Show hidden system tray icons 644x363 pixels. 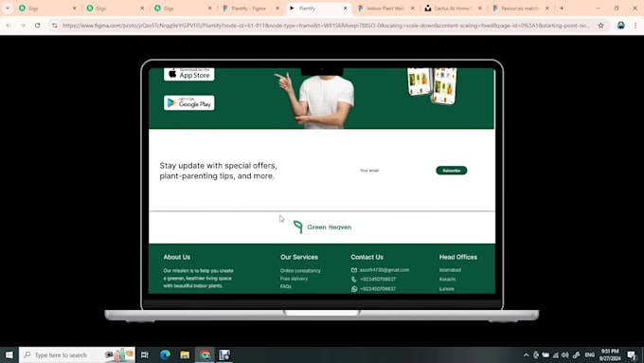click(527, 354)
